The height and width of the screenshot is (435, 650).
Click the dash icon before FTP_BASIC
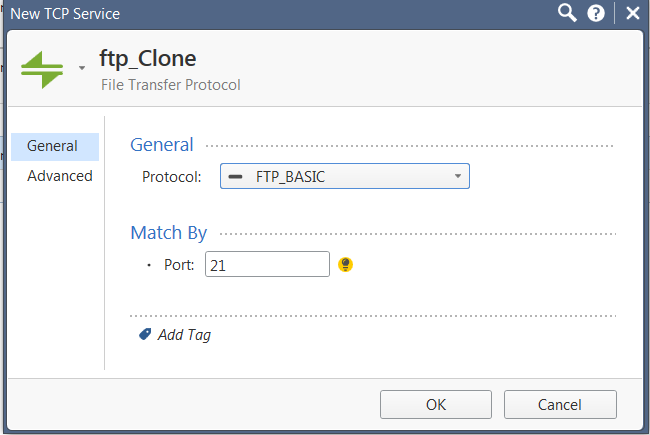click(235, 177)
